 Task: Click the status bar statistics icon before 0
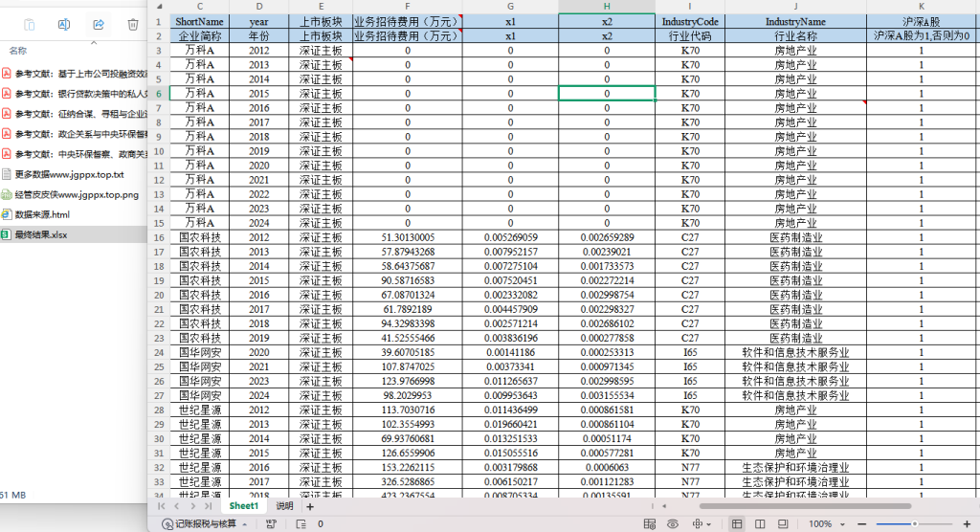[x=301, y=524]
